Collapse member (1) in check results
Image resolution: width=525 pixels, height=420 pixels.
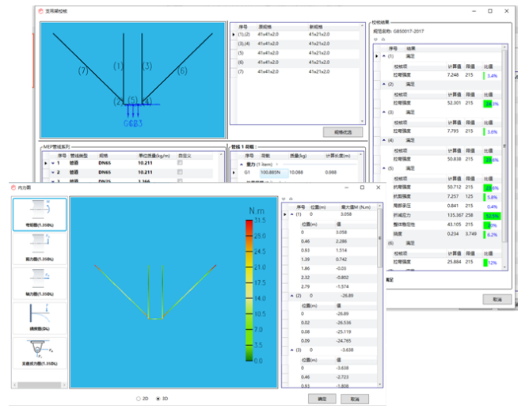[x=382, y=55]
